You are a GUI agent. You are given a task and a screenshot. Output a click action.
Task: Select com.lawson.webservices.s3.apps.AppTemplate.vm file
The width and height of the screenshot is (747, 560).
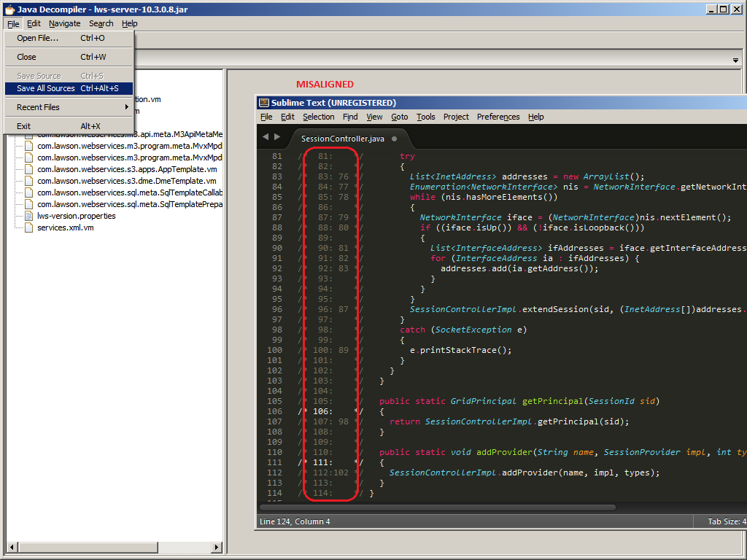coord(126,169)
